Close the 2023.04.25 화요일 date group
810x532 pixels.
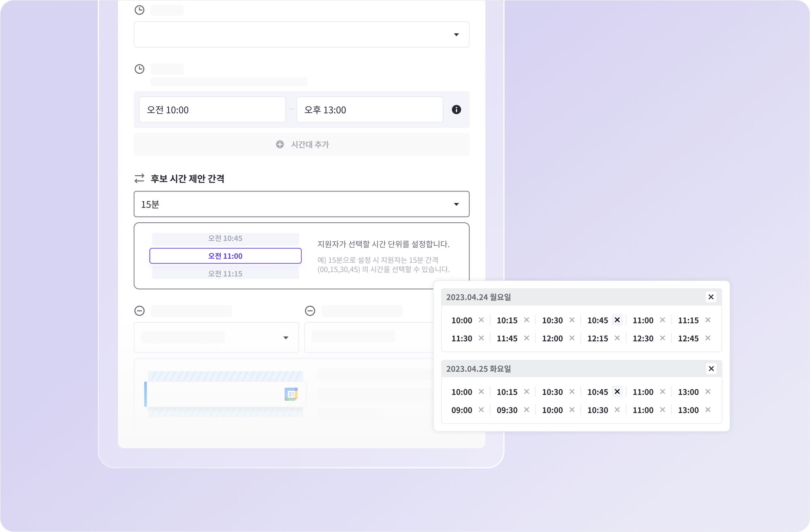point(711,368)
